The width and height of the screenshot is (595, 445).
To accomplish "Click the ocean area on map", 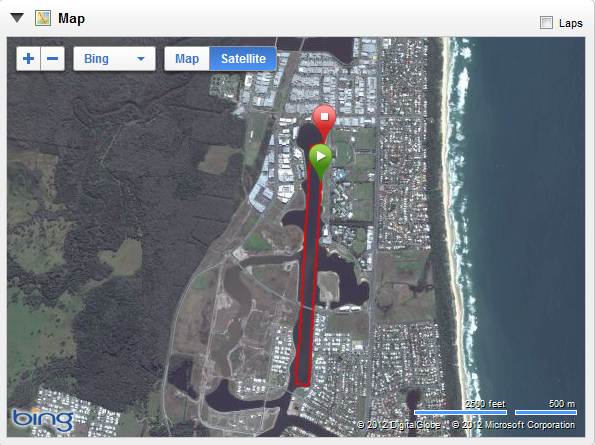I will tap(531, 190).
